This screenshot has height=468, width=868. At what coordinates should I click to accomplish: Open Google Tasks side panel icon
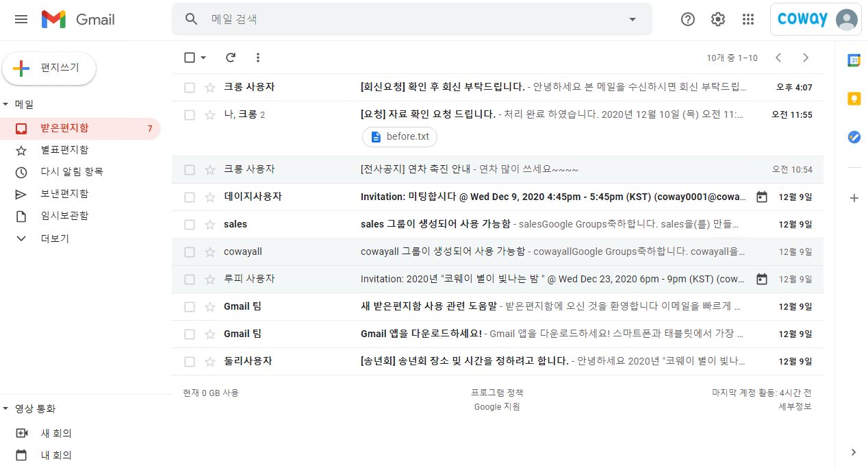point(854,137)
